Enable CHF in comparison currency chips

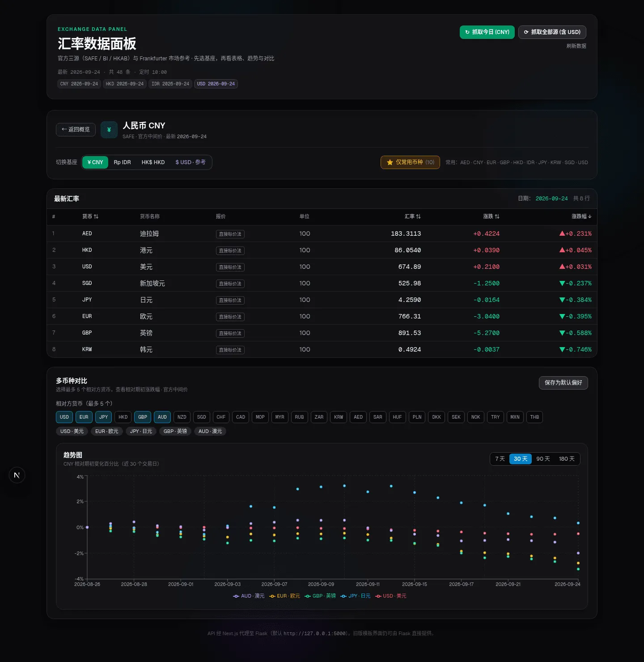point(221,417)
